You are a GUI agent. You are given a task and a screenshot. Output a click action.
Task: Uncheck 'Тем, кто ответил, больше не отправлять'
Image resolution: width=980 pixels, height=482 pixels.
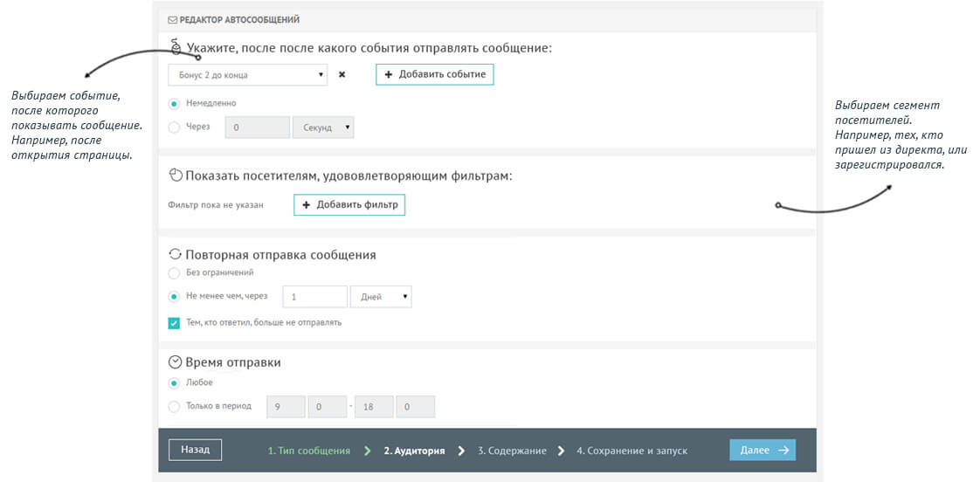coord(175,322)
